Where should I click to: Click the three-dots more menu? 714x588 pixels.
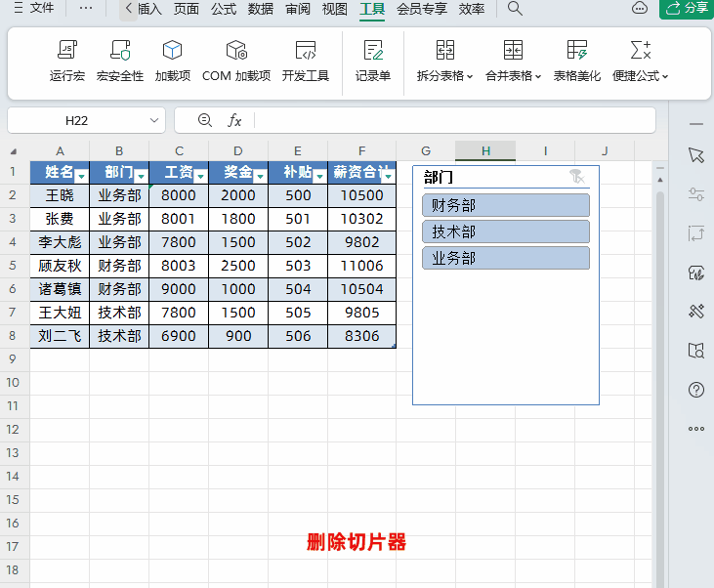86,8
